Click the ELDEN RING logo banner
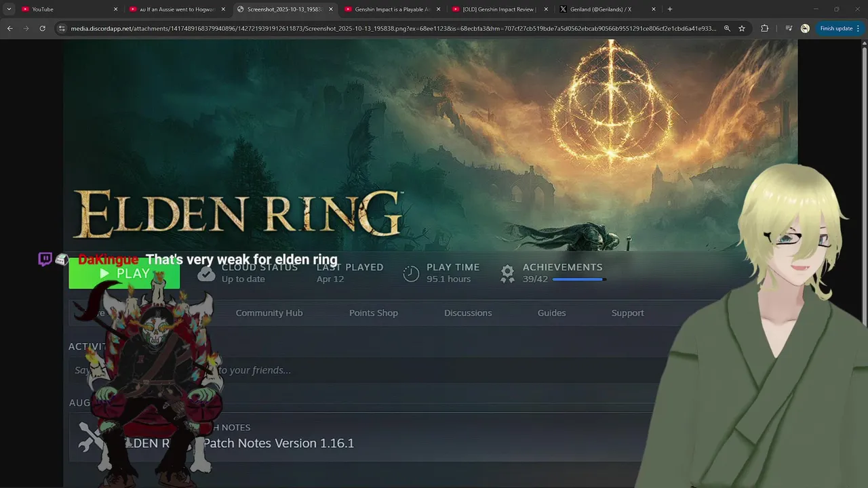 click(x=238, y=213)
